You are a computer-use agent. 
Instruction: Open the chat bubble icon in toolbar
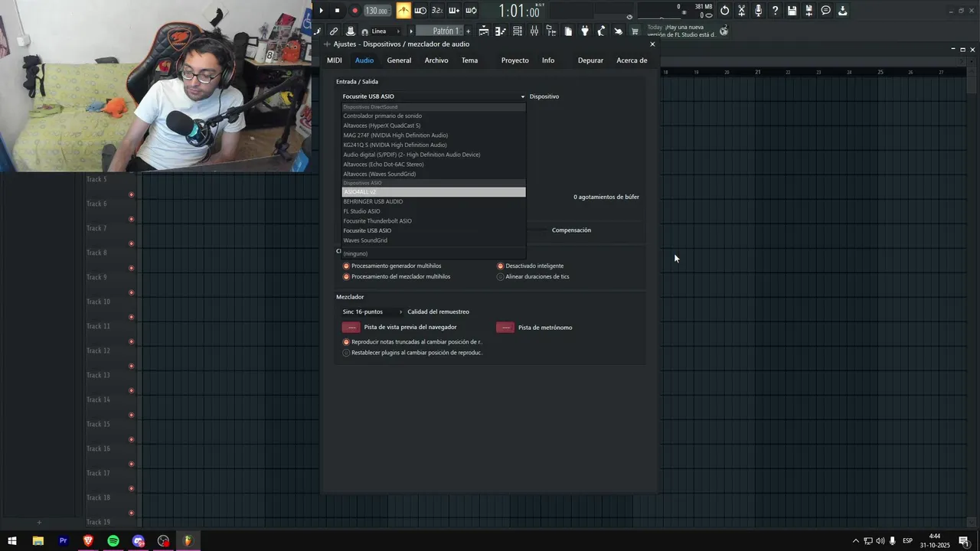click(x=825, y=11)
